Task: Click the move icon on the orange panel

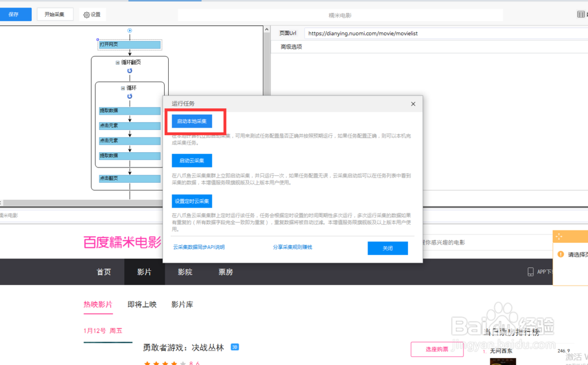Action: click(559, 236)
